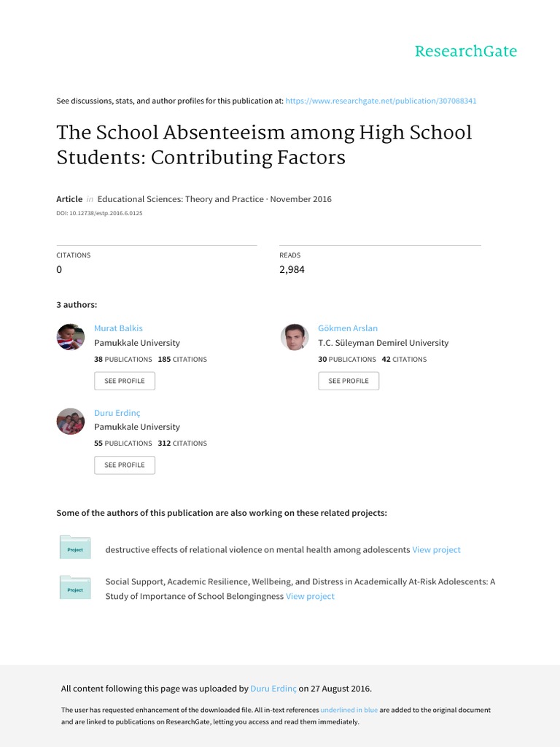
Task: Click the ResearchGate logo
Action: coord(466,51)
